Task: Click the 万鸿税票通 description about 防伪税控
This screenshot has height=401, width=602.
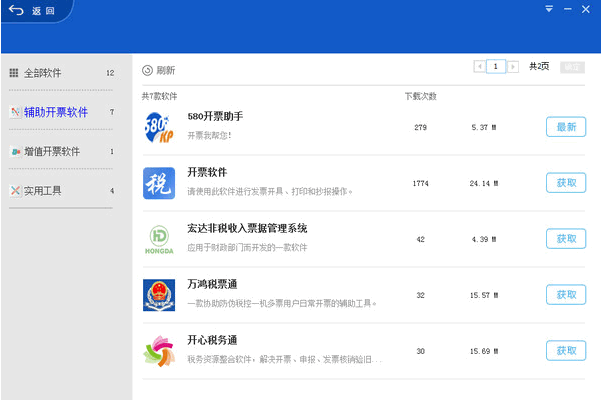Action: pyautogui.click(x=282, y=303)
